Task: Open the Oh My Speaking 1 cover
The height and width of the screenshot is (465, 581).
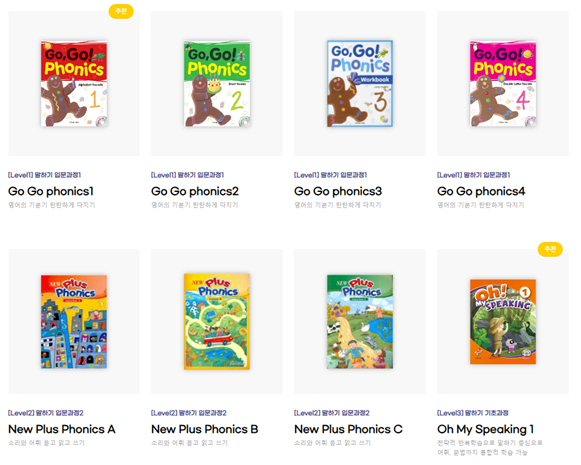Action: click(x=503, y=322)
